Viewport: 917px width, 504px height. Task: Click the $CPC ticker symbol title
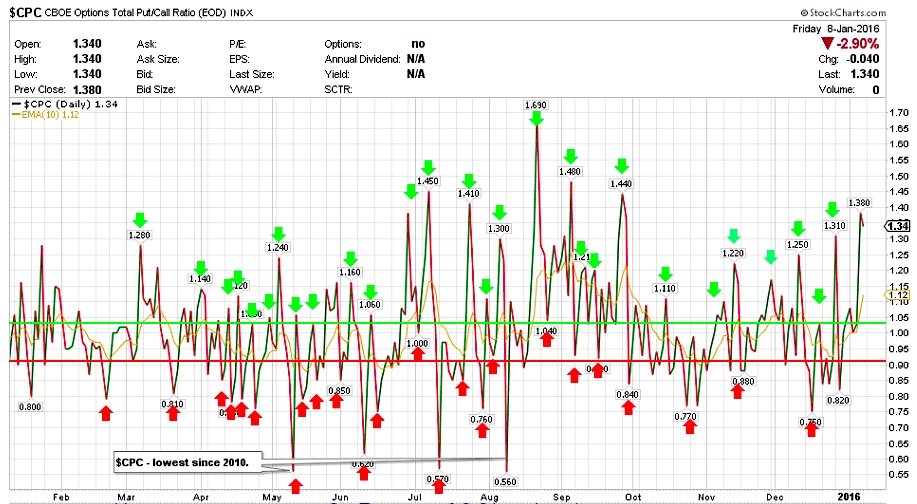[x=25, y=12]
